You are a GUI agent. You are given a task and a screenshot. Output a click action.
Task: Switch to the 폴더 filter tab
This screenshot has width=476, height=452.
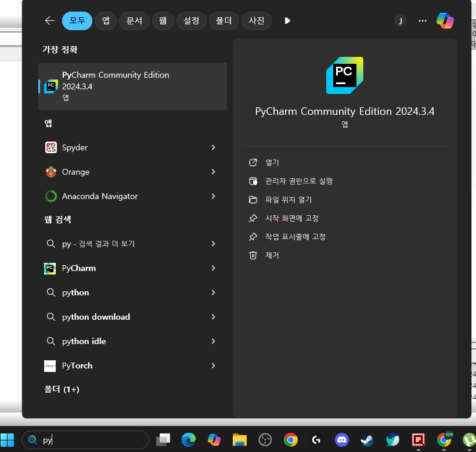point(223,21)
